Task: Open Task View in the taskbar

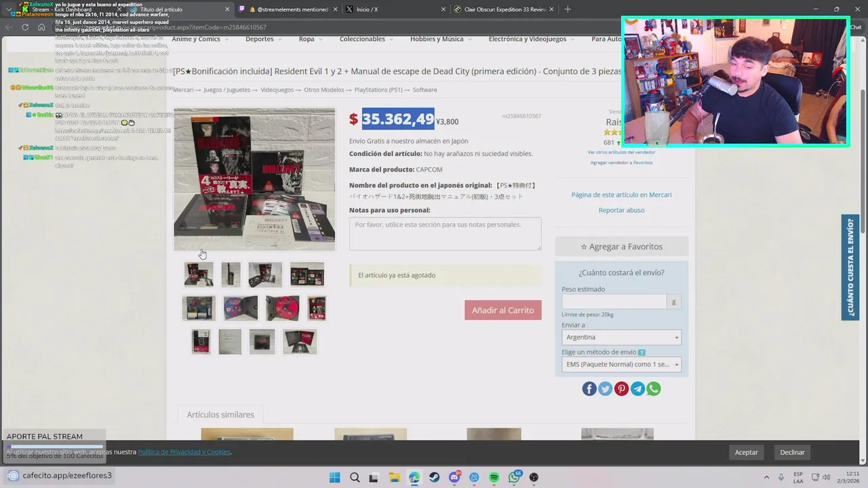Action: 374,477
